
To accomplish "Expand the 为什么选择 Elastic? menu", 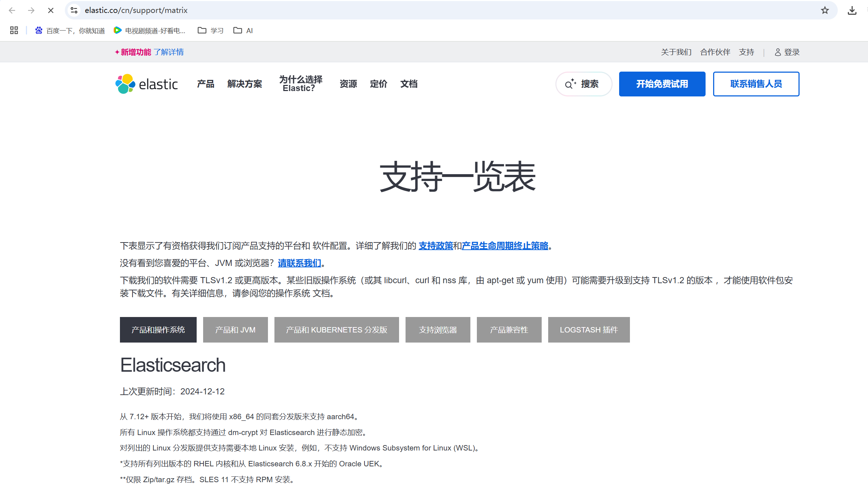I will point(301,84).
